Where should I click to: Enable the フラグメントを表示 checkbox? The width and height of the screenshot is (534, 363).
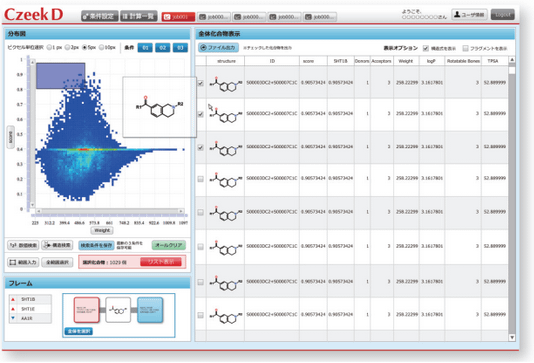[465, 48]
